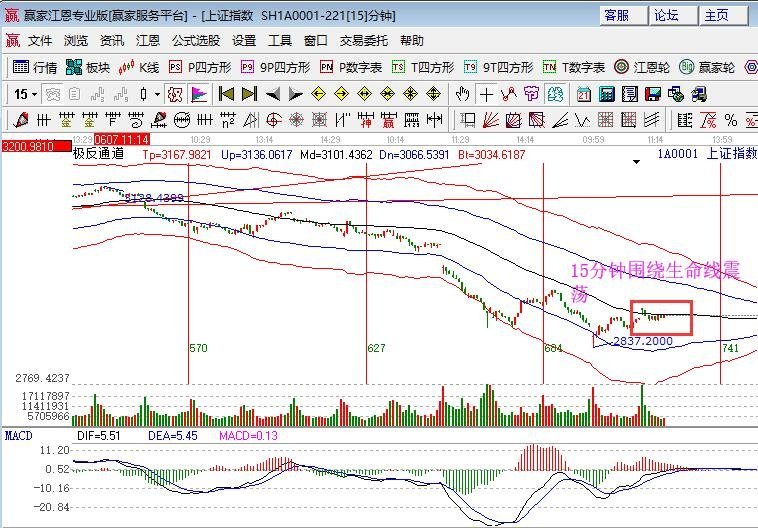This screenshot has width=758, height=528.
Task: Click the 0607 11:14 date marker
Action: coord(122,140)
